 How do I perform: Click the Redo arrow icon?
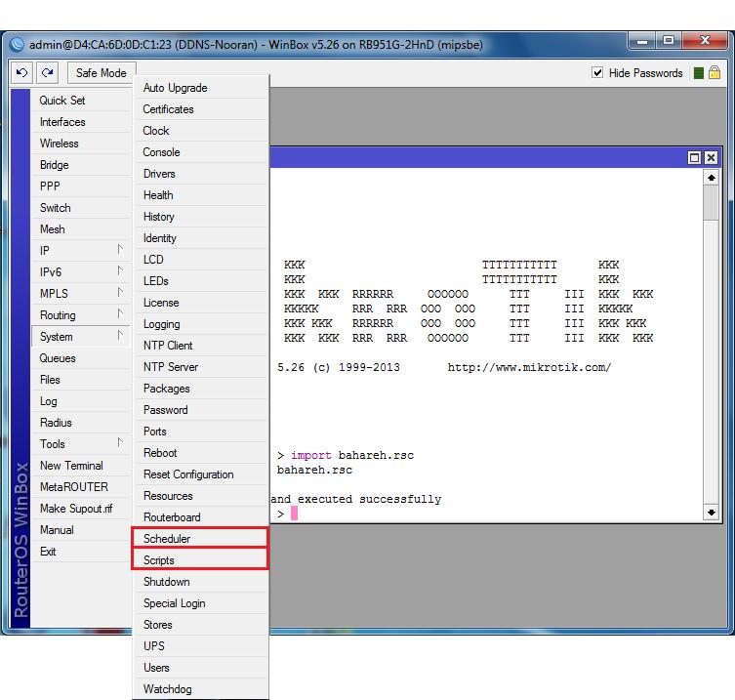(x=48, y=73)
